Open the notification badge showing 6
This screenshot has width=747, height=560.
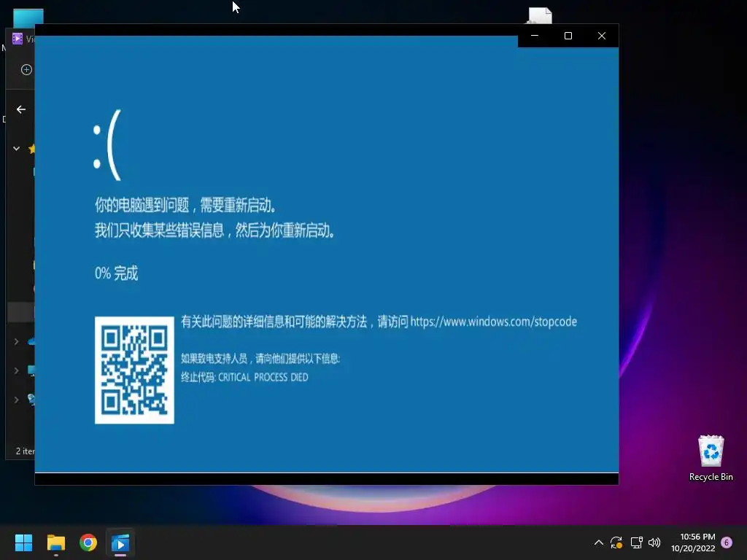[x=727, y=542]
